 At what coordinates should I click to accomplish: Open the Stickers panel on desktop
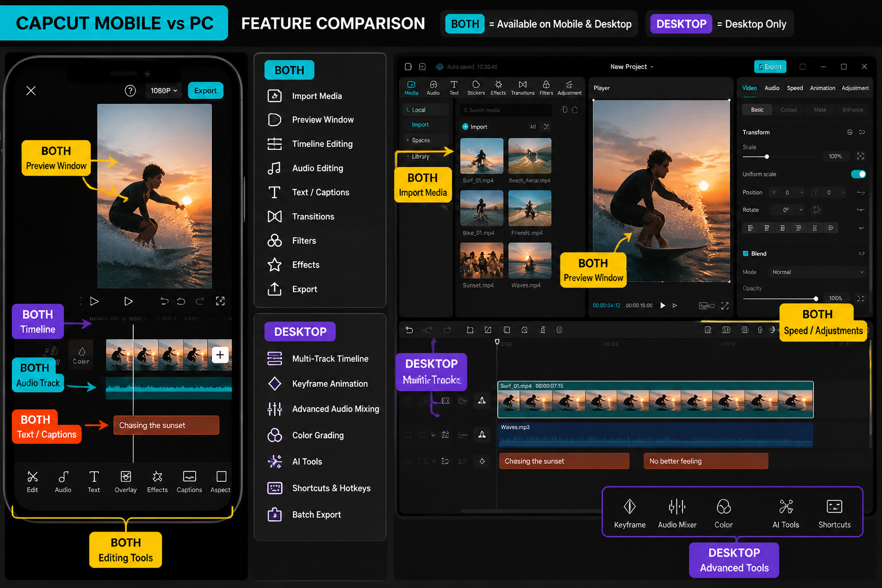[x=476, y=88]
